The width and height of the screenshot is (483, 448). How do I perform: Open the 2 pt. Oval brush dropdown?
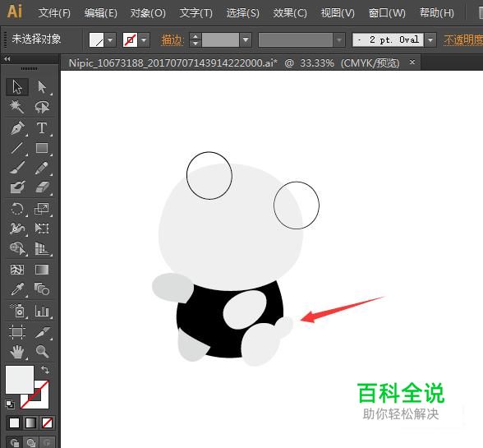(x=430, y=39)
